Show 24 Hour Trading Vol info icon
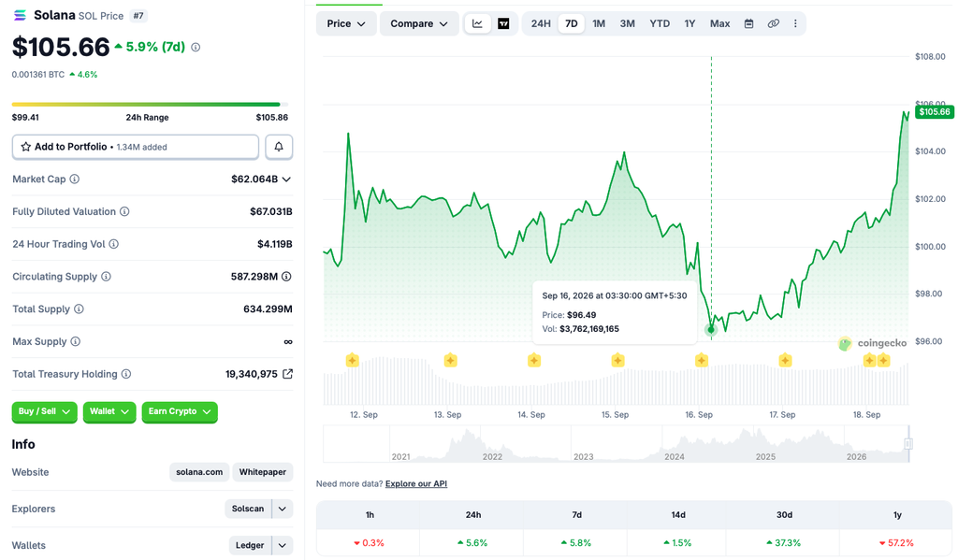This screenshot has width=958, height=560. click(x=113, y=244)
